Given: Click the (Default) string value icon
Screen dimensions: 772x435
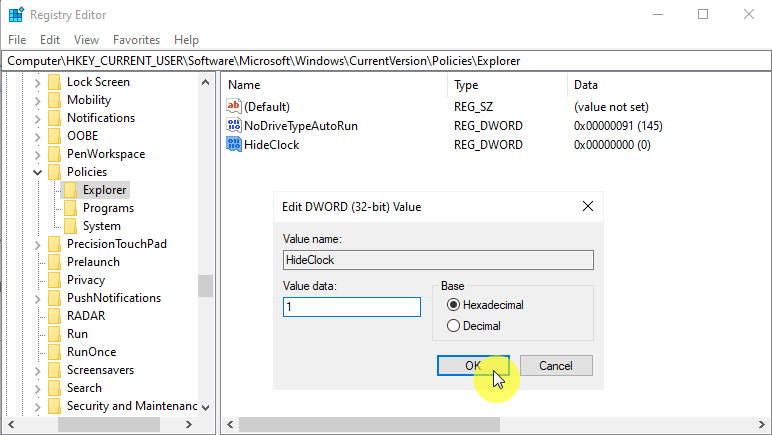Looking at the screenshot, I should coord(235,106).
